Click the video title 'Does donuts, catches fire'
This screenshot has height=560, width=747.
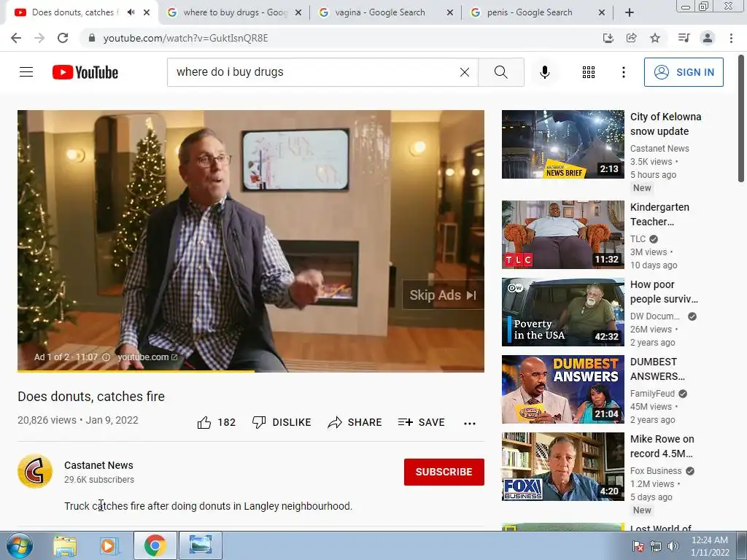tap(91, 396)
